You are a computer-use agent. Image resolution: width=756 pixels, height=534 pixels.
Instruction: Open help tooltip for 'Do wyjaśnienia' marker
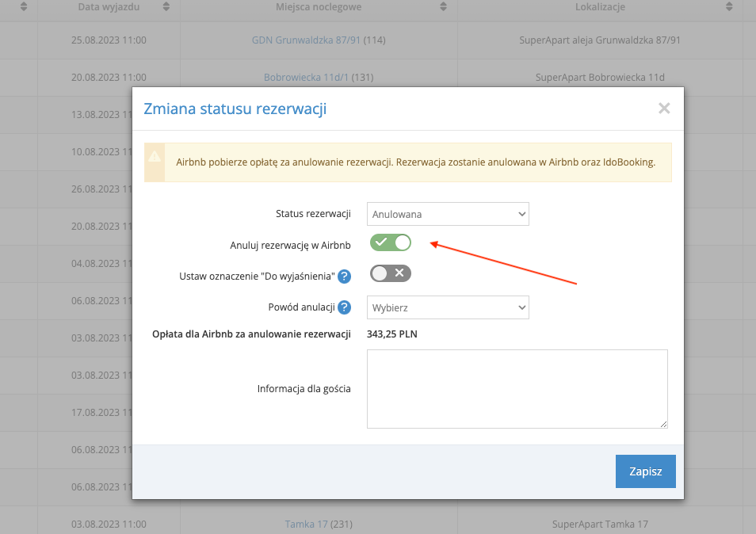pyautogui.click(x=346, y=276)
